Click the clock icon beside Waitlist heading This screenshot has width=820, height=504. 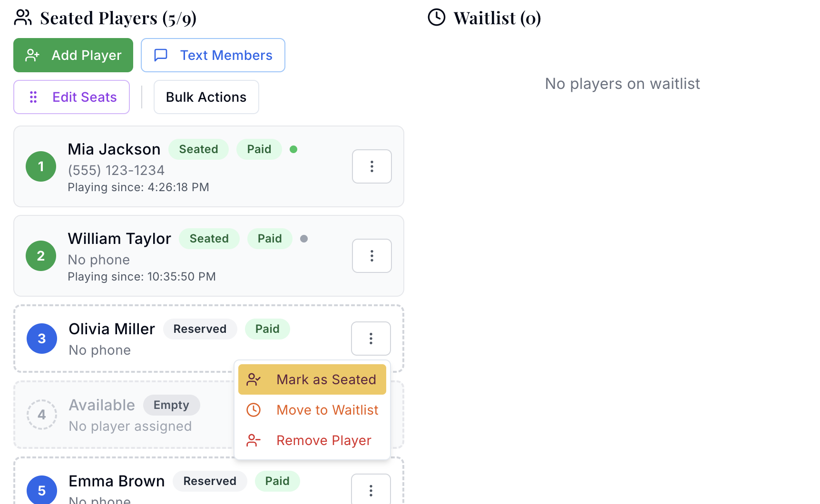436,18
